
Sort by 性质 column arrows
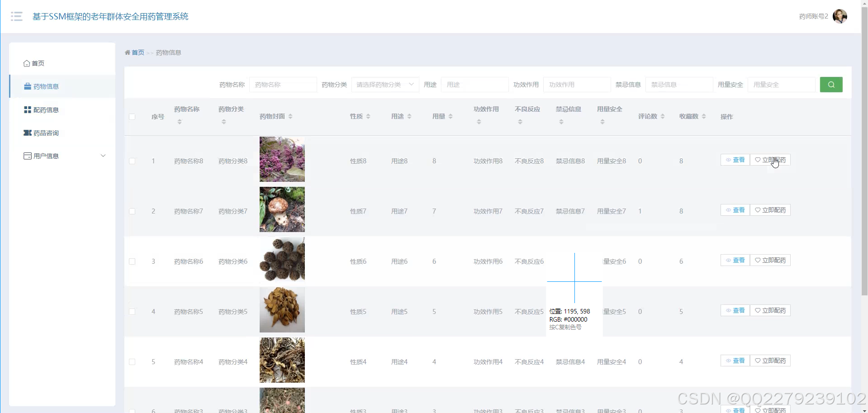pyautogui.click(x=368, y=116)
